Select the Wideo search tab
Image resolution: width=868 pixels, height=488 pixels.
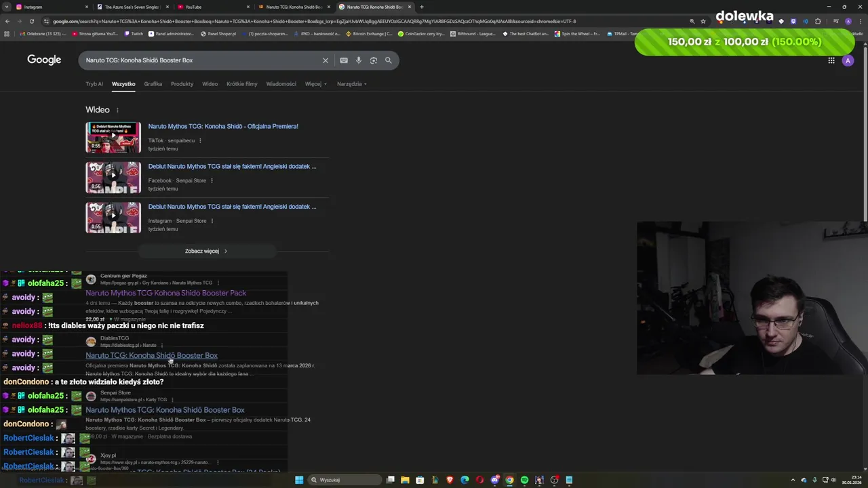click(210, 84)
